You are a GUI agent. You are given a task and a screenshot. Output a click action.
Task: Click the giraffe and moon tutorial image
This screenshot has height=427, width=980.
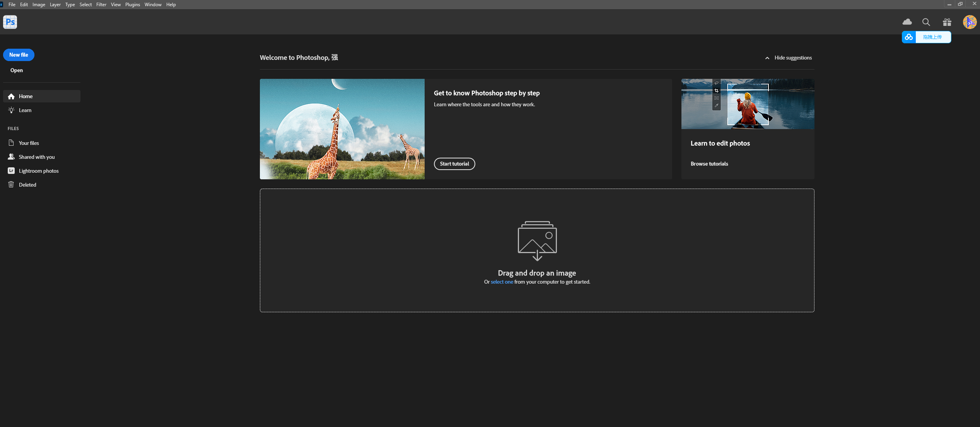pos(342,129)
